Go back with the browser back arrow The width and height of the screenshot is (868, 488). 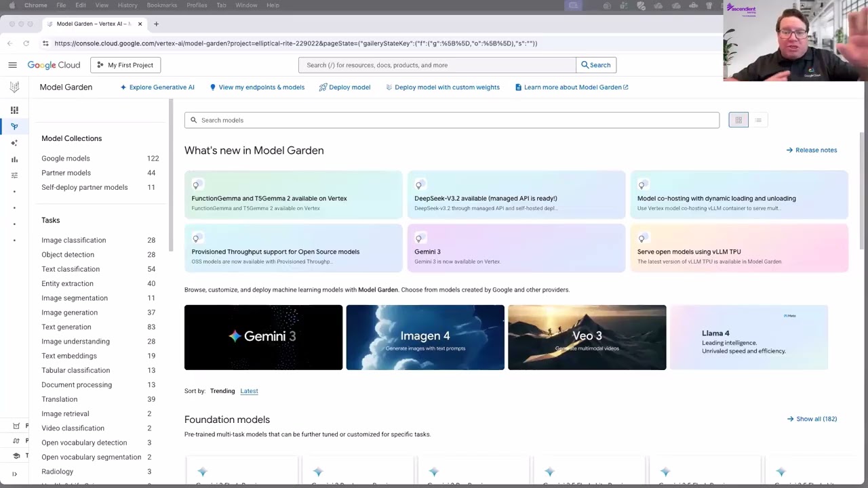click(x=9, y=43)
